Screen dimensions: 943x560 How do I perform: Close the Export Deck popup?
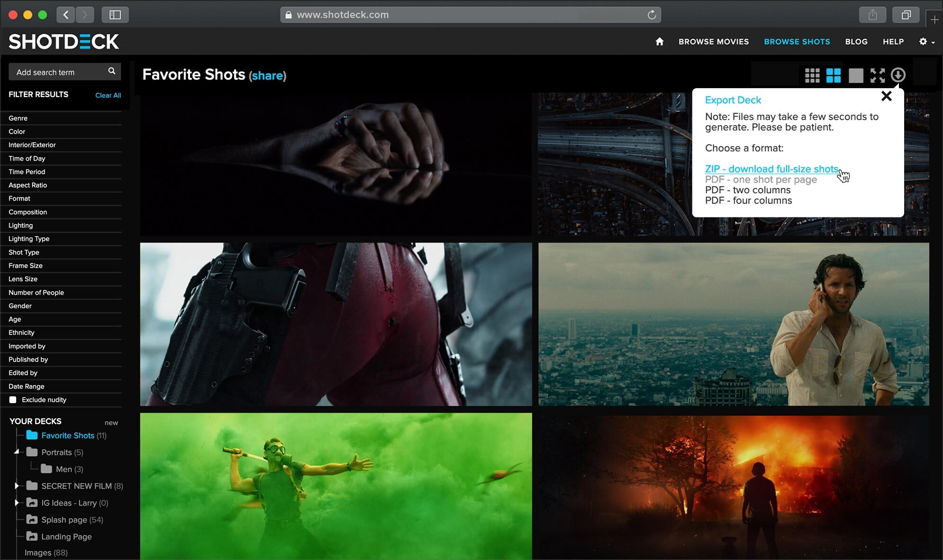[887, 96]
